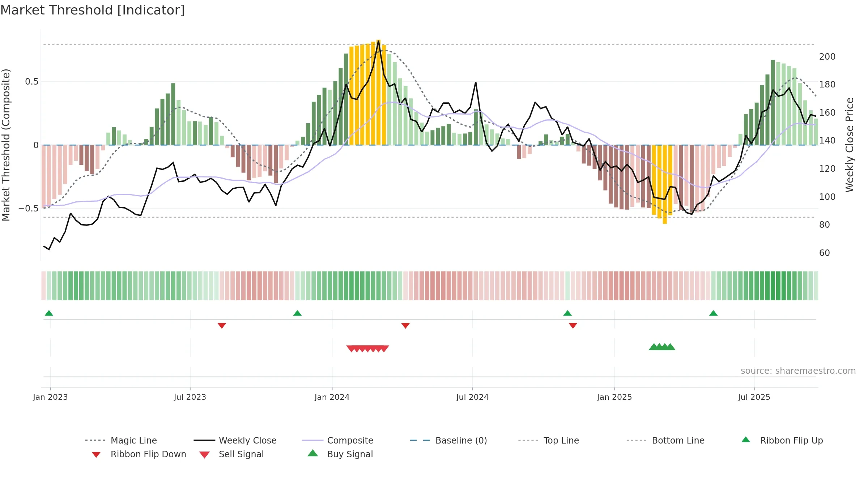The width and height of the screenshot is (868, 488).
Task: Click the tallest yellow bar at the 2024 peak
Action: [378, 93]
